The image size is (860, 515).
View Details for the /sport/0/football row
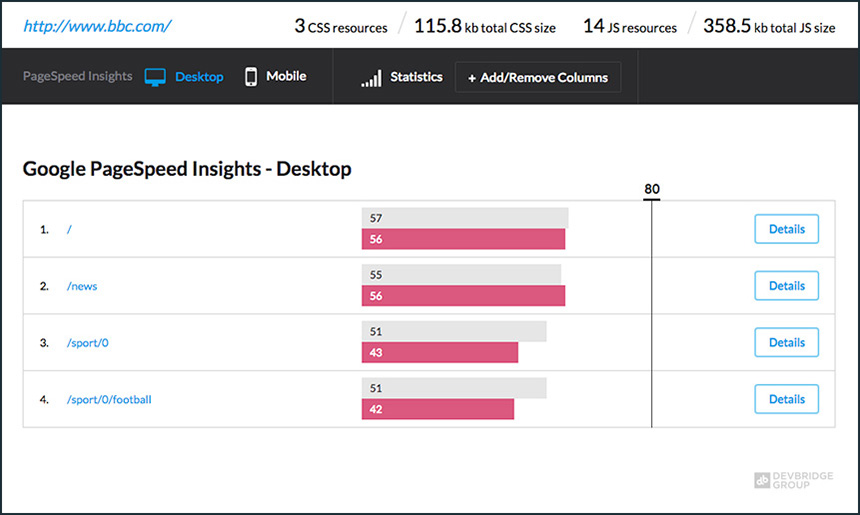[x=787, y=399]
